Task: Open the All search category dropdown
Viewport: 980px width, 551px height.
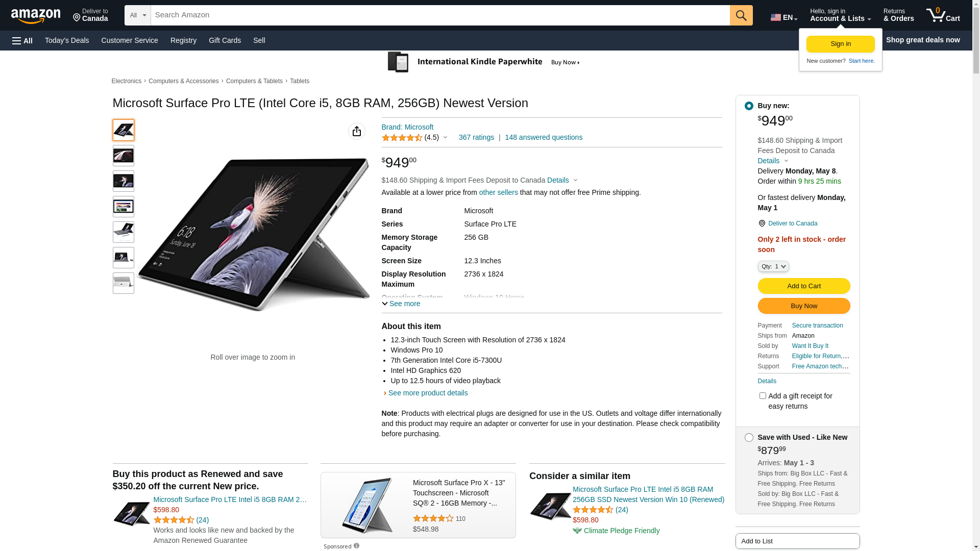Action: tap(138, 15)
